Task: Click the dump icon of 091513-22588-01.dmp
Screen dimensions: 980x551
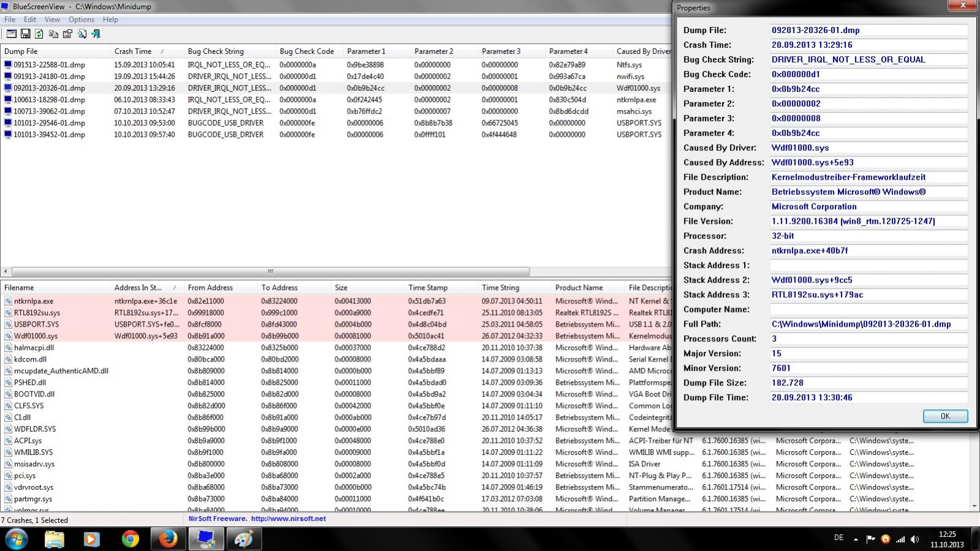Action: pyautogui.click(x=8, y=64)
